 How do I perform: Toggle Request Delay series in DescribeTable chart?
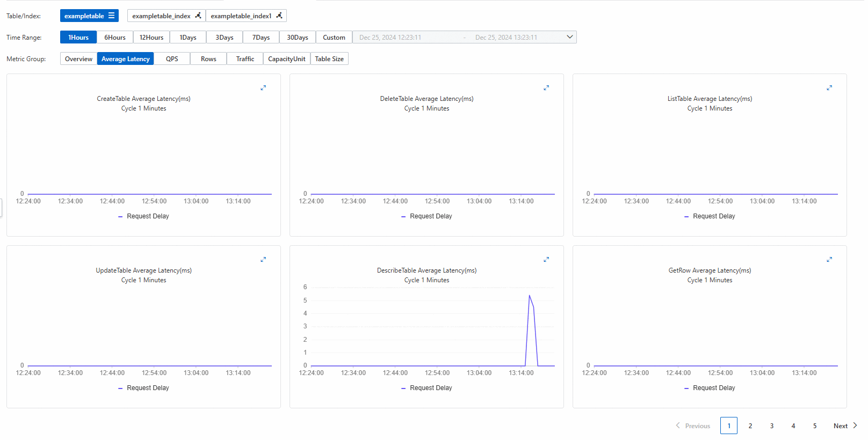point(426,388)
